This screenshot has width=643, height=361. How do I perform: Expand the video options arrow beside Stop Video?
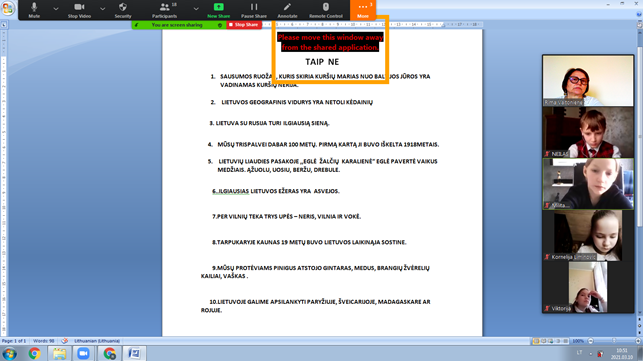point(103,8)
